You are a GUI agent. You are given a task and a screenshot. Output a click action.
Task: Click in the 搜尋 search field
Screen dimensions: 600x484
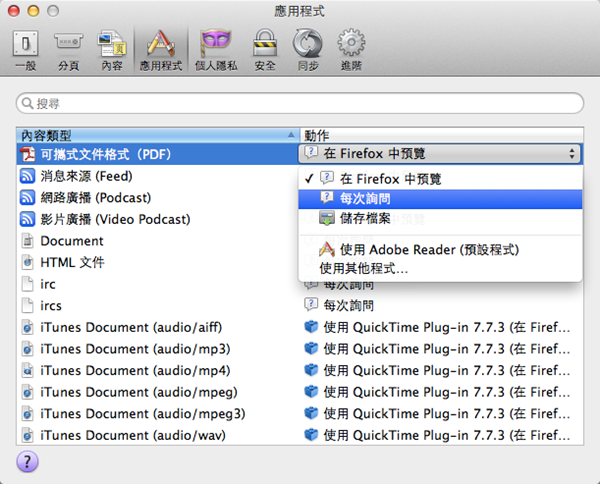(300, 103)
